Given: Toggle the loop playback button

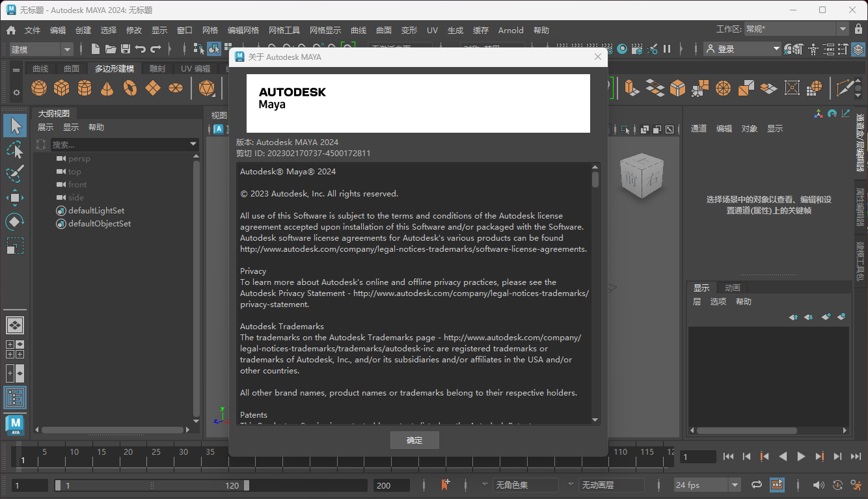Looking at the screenshot, I should (756, 485).
